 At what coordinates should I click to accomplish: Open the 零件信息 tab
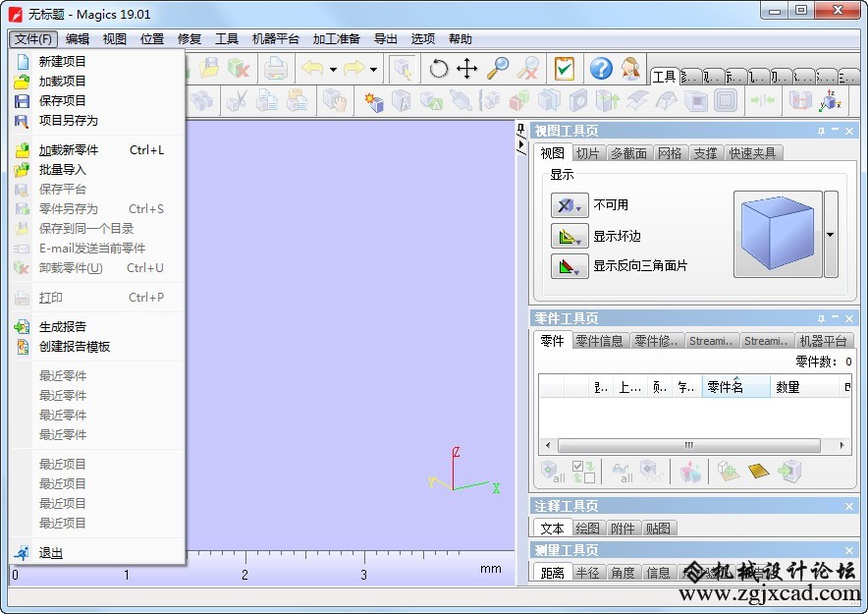[599, 341]
